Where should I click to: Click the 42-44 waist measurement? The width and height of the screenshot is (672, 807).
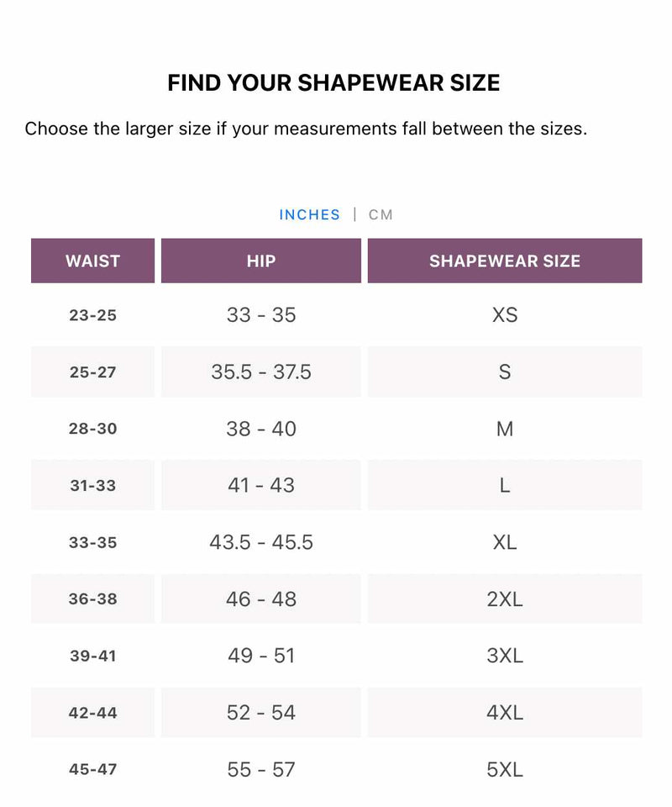pos(92,712)
